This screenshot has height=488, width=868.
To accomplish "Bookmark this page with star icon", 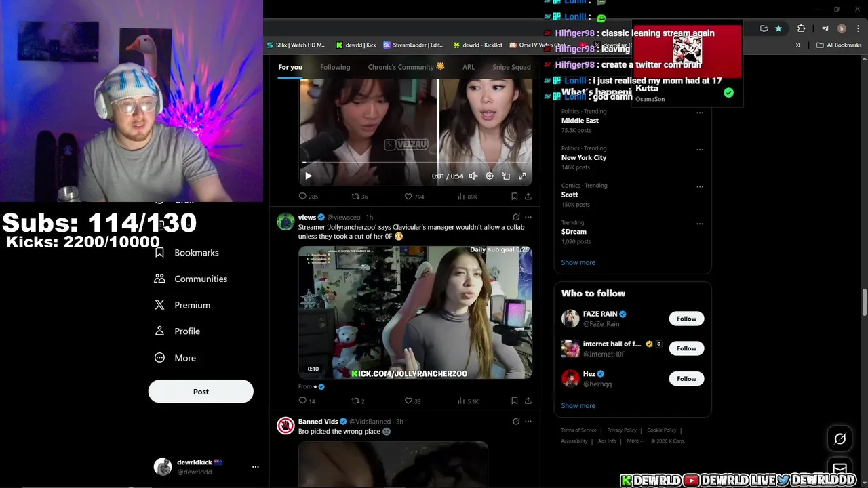I will [x=778, y=28].
